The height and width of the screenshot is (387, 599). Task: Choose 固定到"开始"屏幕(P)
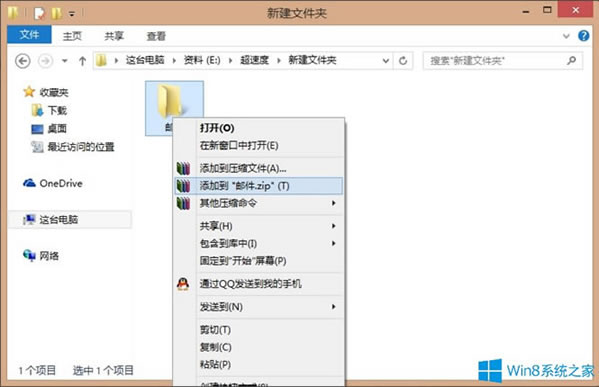click(x=259, y=261)
